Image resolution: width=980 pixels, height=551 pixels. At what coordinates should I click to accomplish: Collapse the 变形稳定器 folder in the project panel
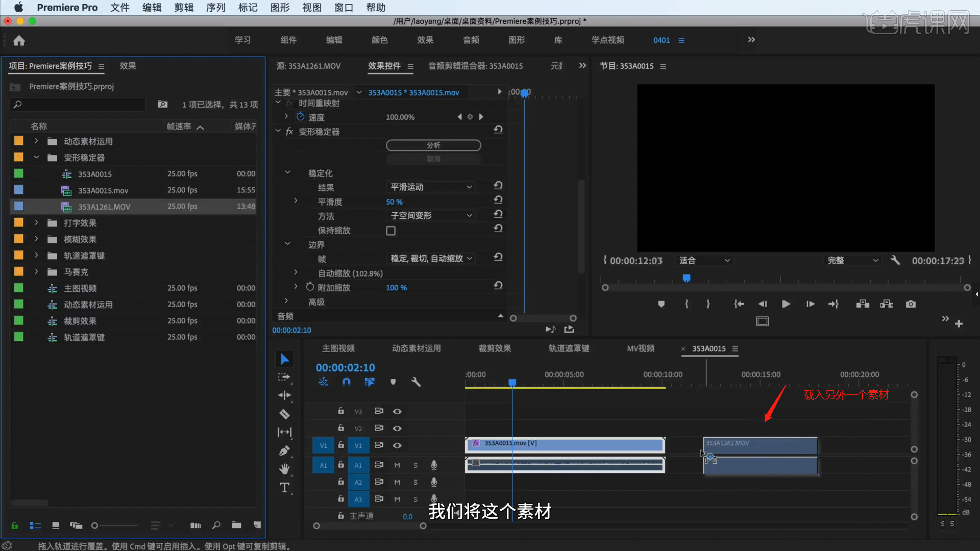pyautogui.click(x=36, y=157)
